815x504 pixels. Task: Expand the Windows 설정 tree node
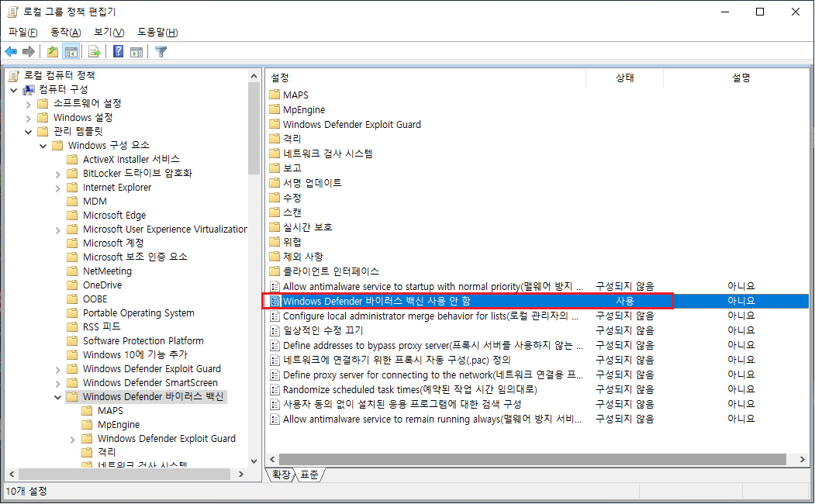(28, 118)
